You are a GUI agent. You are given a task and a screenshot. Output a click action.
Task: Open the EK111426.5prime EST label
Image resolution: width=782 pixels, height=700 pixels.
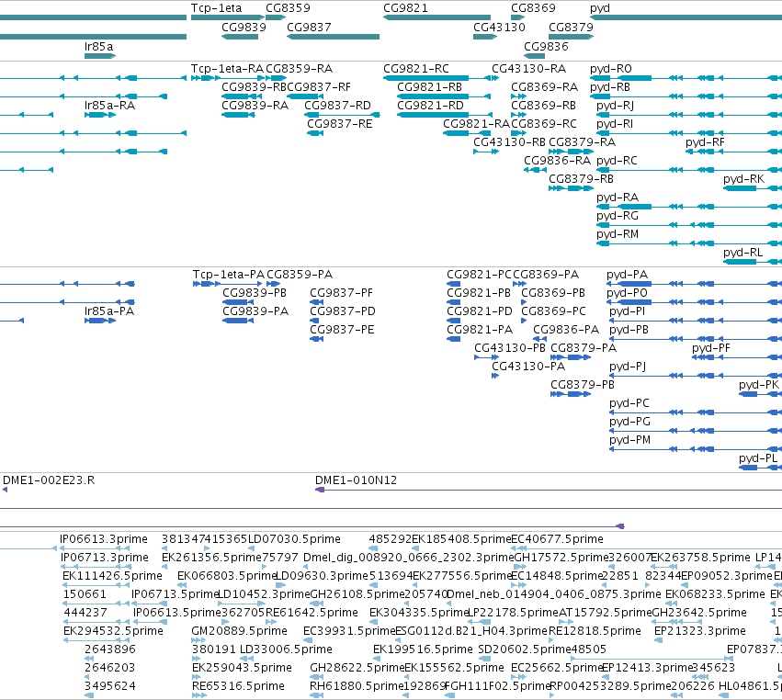pos(113,576)
